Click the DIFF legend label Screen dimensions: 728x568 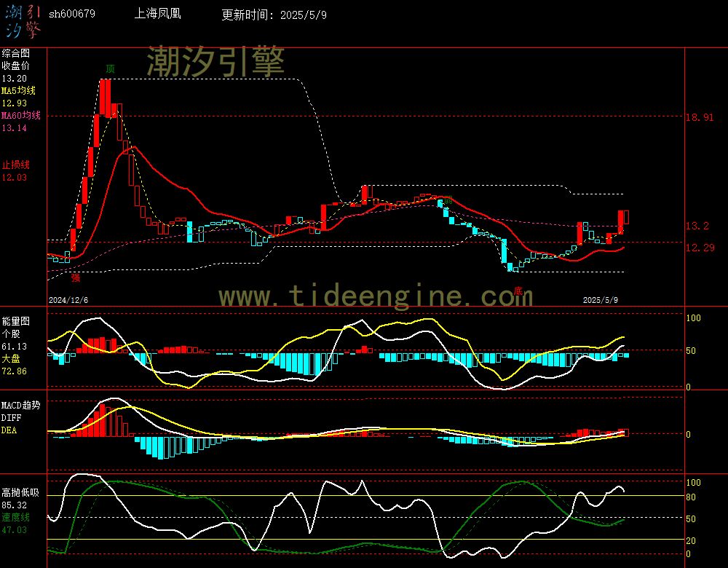click(x=11, y=418)
